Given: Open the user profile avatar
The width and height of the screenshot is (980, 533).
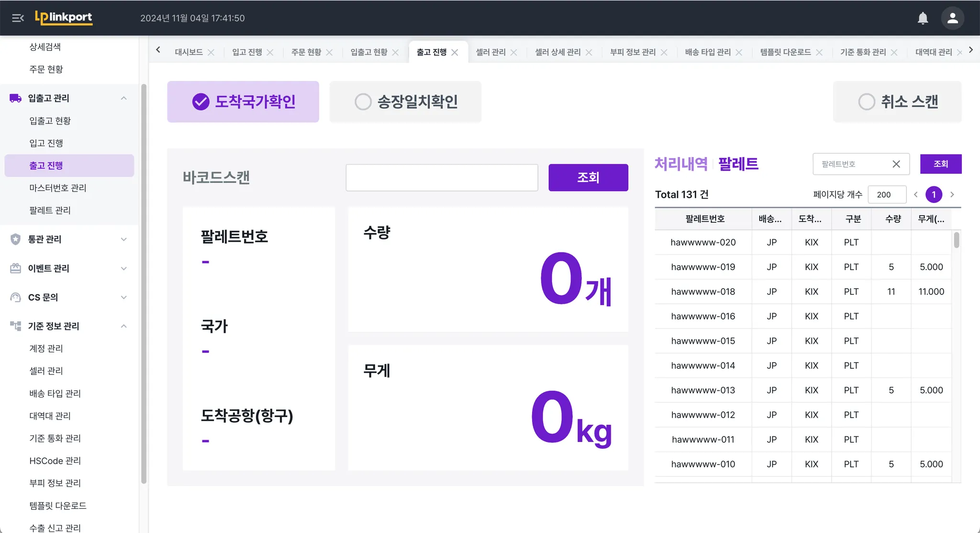Looking at the screenshot, I should [x=952, y=18].
